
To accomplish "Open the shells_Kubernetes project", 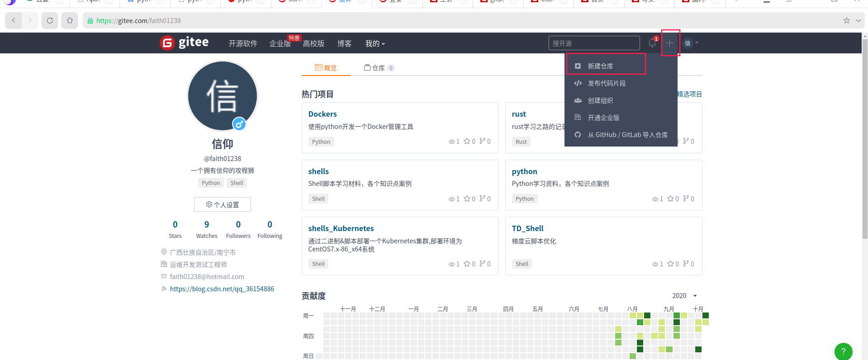I will pos(341,228).
